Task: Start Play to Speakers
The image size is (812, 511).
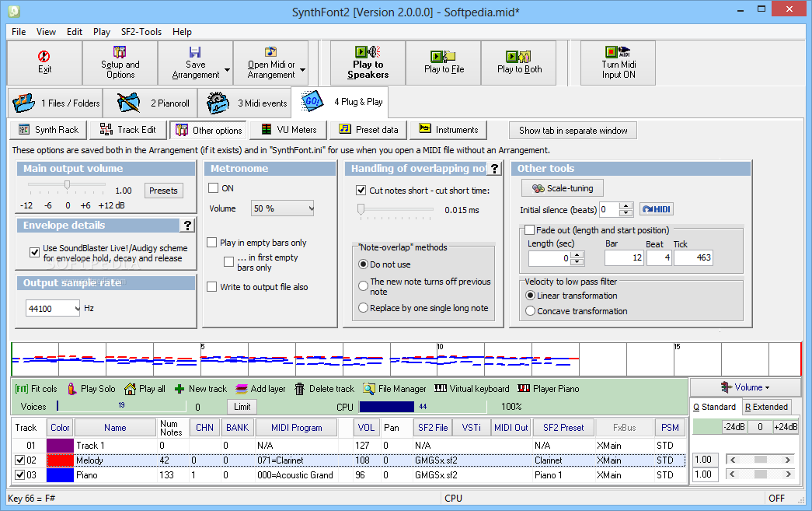Action: 368,63
